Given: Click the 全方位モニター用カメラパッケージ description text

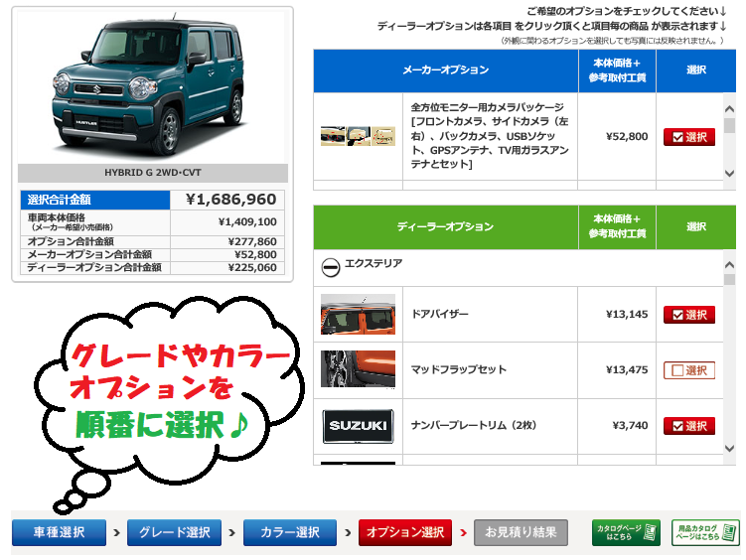Looking at the screenshot, I should click(490, 136).
